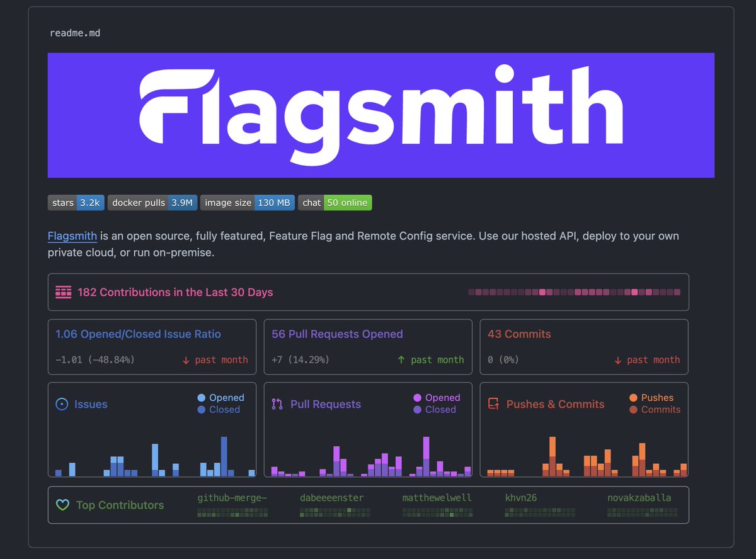
Task: Click '56 Pull Requests Opened' heading
Action: (x=337, y=334)
